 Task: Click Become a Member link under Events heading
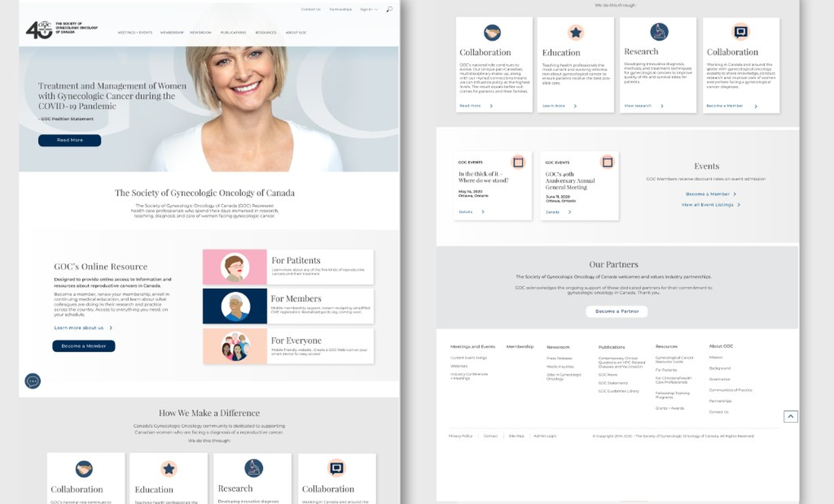click(x=707, y=194)
